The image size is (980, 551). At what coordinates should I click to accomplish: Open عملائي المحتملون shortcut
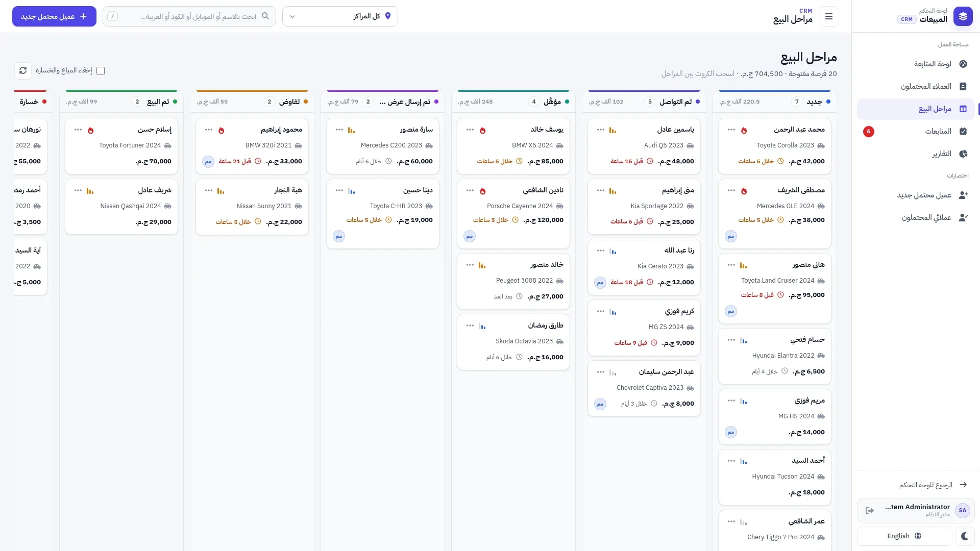(x=916, y=217)
